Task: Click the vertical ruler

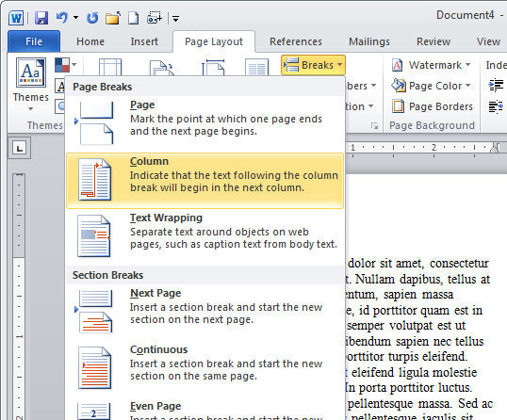Action: coord(19,296)
